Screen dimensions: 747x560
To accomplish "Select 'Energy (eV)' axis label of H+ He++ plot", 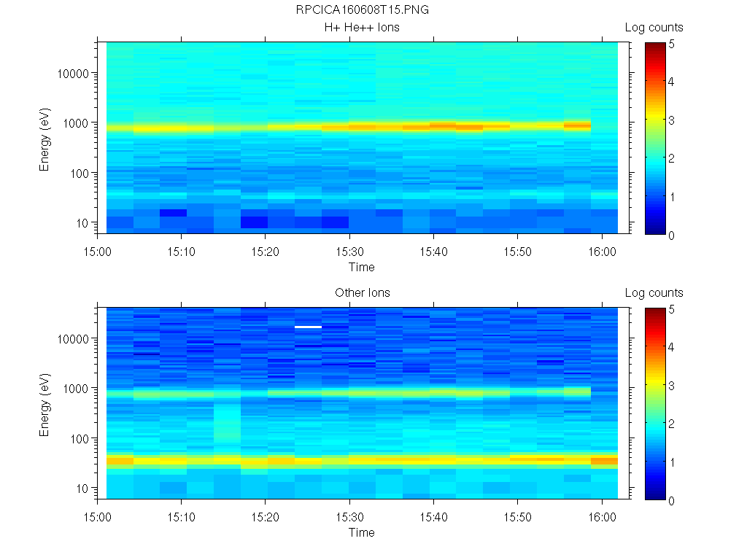I will [44, 139].
